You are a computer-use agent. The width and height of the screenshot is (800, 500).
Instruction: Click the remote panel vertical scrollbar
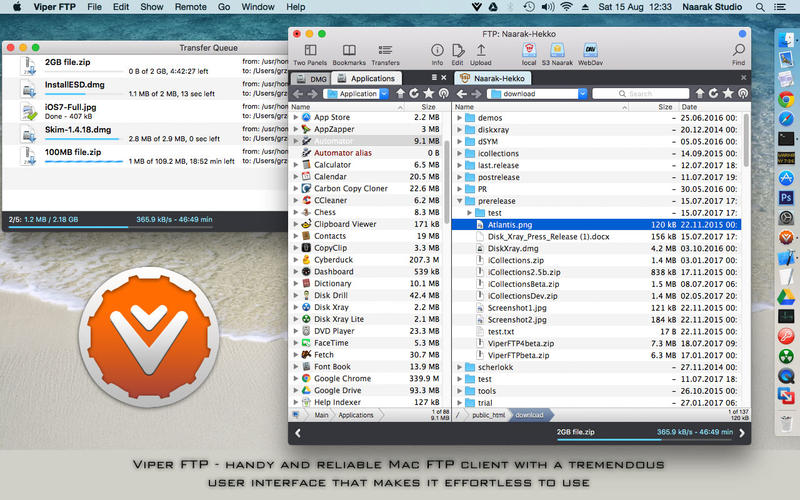point(747,140)
